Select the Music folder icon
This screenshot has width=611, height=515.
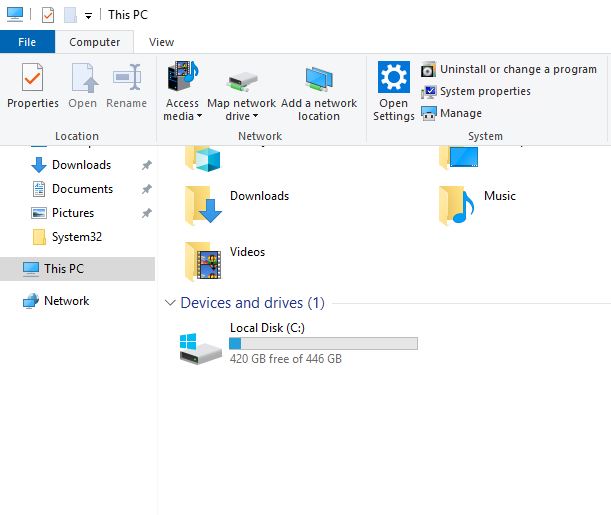coord(457,205)
